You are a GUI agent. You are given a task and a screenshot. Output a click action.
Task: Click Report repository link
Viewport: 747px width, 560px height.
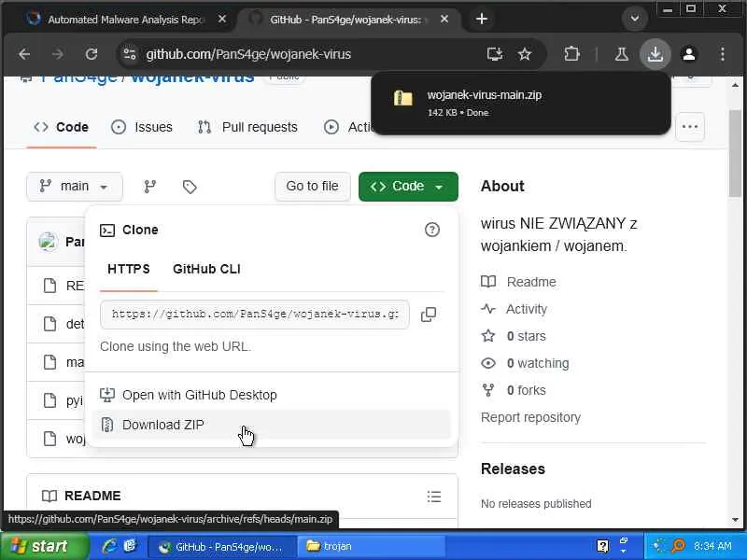[530, 417]
